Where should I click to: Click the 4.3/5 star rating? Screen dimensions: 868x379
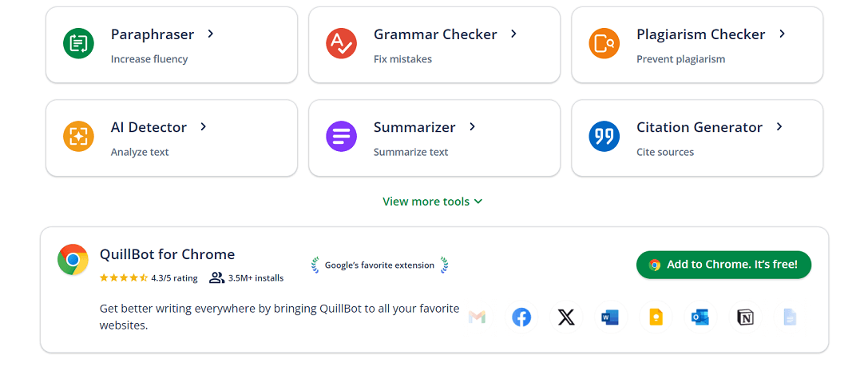click(x=149, y=278)
